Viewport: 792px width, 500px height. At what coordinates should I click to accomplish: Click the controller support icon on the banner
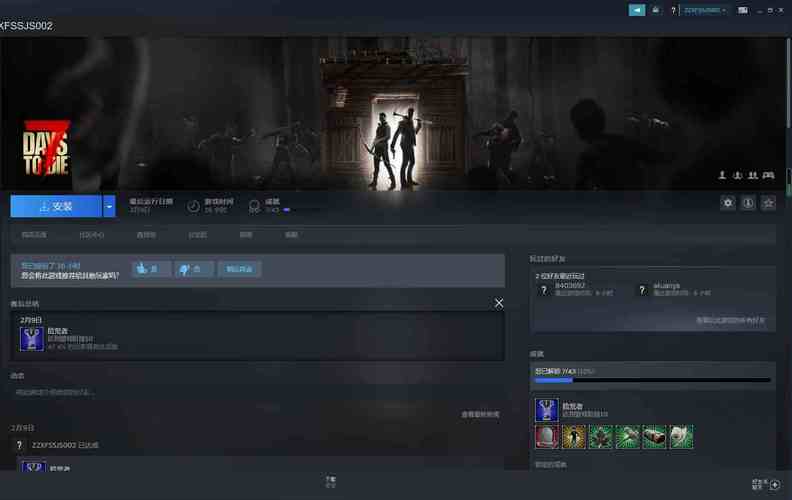click(x=768, y=175)
